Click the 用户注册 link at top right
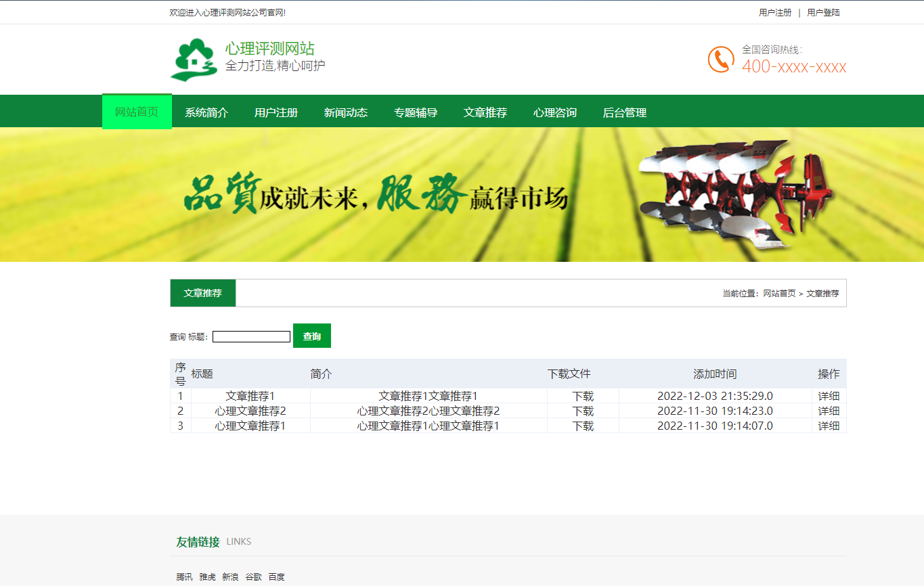 [x=775, y=12]
